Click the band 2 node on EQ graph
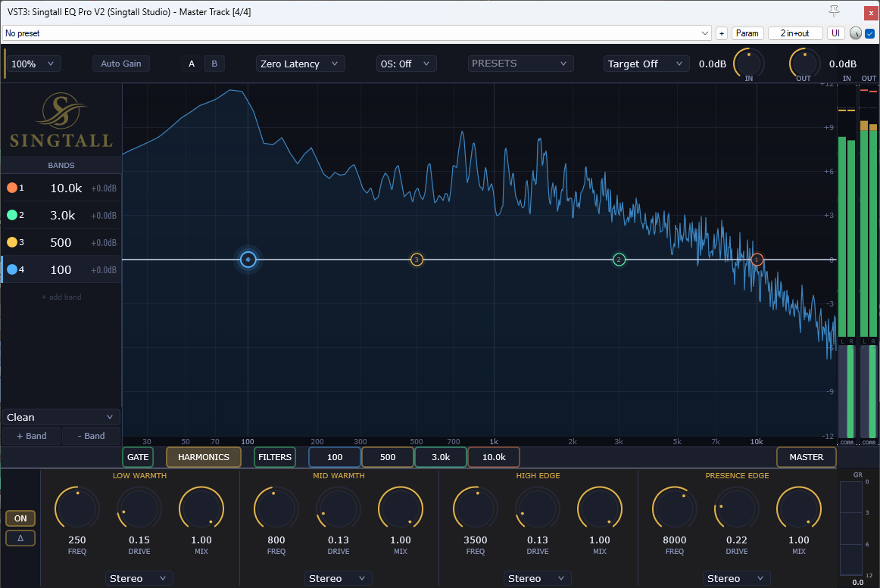This screenshot has height=588, width=880. pos(619,260)
